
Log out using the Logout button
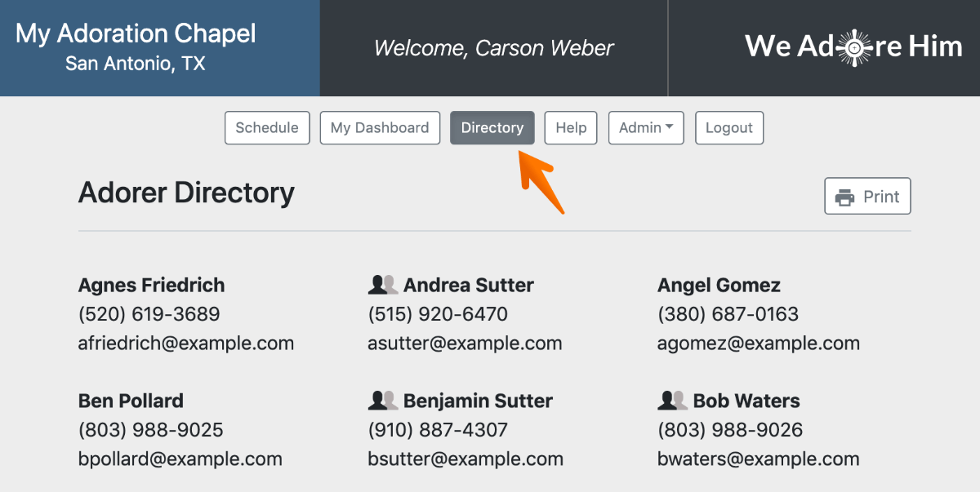728,128
